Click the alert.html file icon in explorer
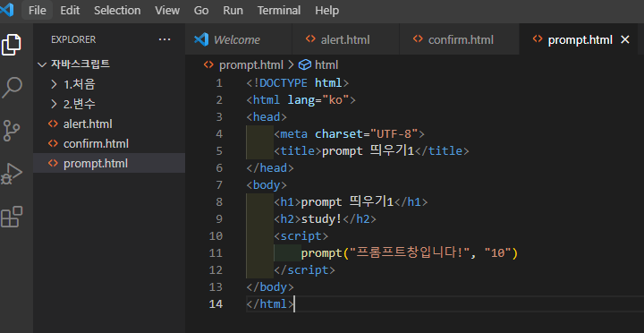 (x=53, y=124)
